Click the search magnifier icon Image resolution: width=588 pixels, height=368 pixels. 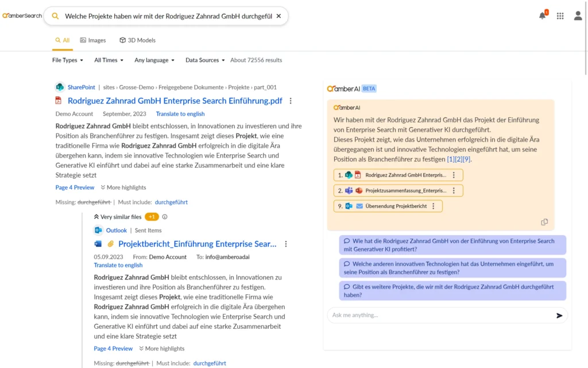[55, 16]
